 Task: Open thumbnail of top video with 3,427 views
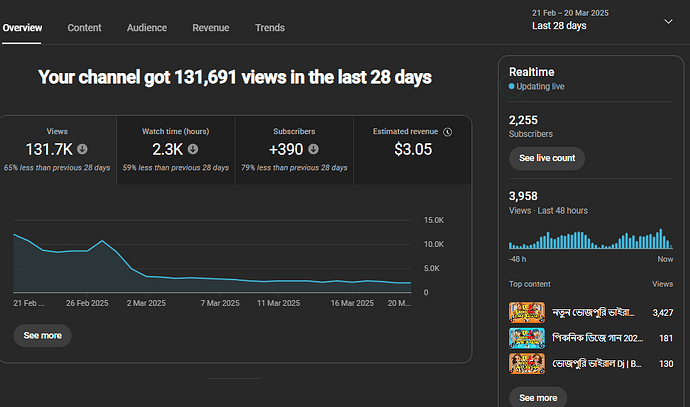pos(527,313)
